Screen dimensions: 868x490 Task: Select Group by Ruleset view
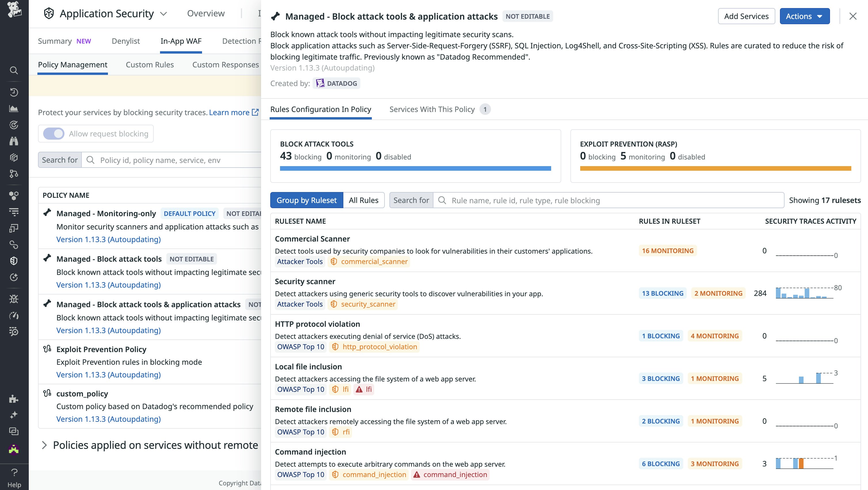[x=306, y=200]
